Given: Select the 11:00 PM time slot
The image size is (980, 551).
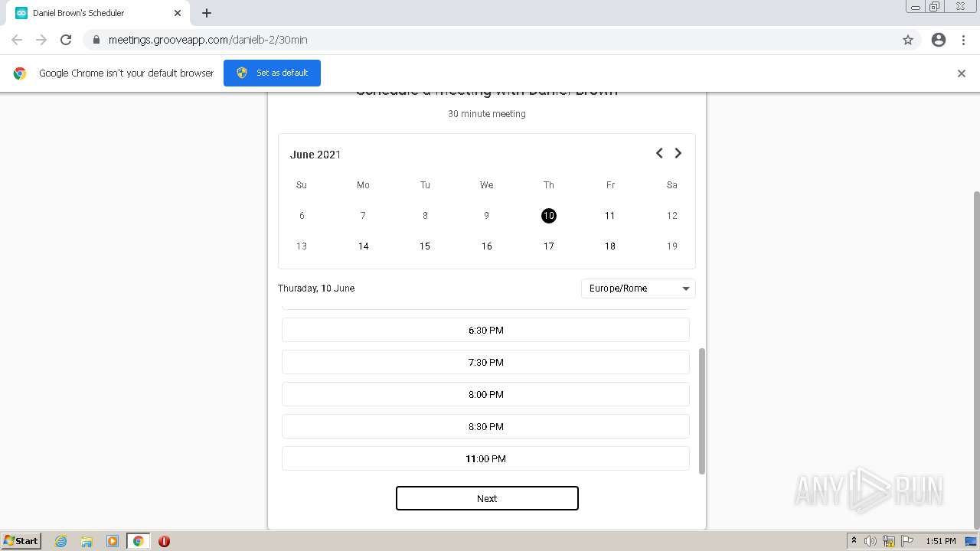Looking at the screenshot, I should point(485,459).
